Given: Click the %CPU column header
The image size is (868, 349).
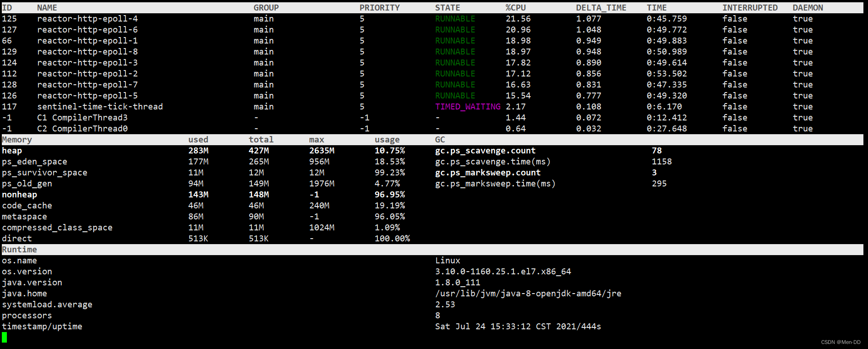Looking at the screenshot, I should click(516, 8).
